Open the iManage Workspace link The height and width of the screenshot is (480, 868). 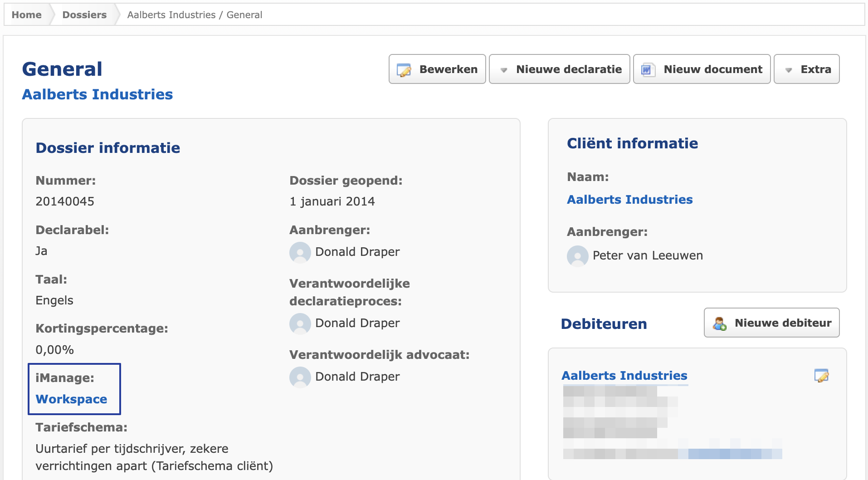click(x=72, y=399)
